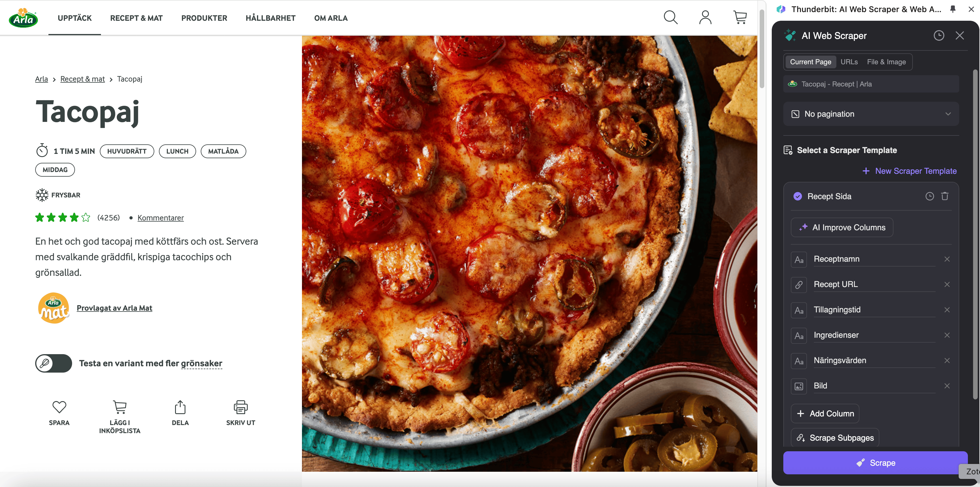Open the Kommentarer link
This screenshot has width=980, height=487.
pos(161,218)
